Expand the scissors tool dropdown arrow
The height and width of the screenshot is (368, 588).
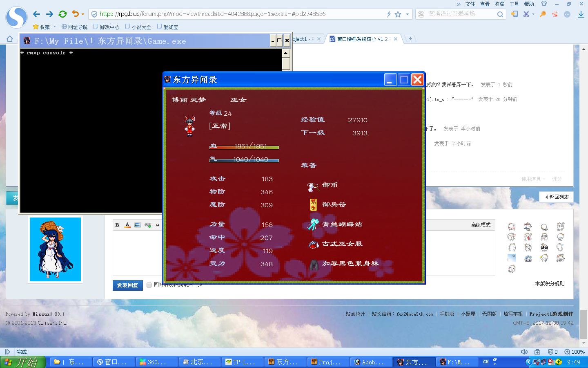pos(533,14)
